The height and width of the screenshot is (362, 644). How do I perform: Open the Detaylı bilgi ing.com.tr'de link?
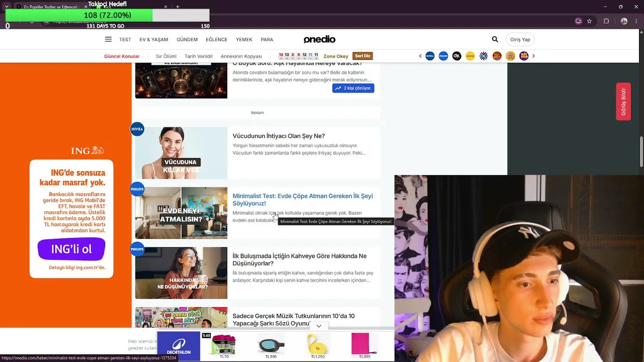[x=77, y=267]
